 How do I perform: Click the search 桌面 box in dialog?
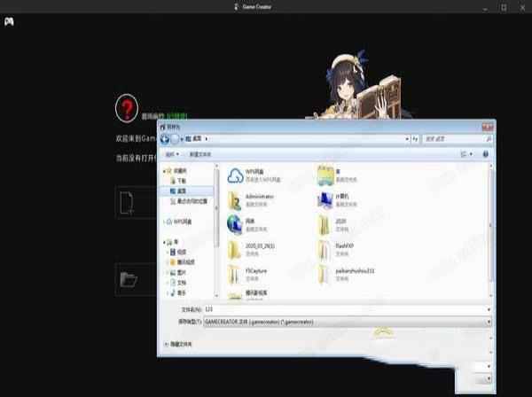457,139
